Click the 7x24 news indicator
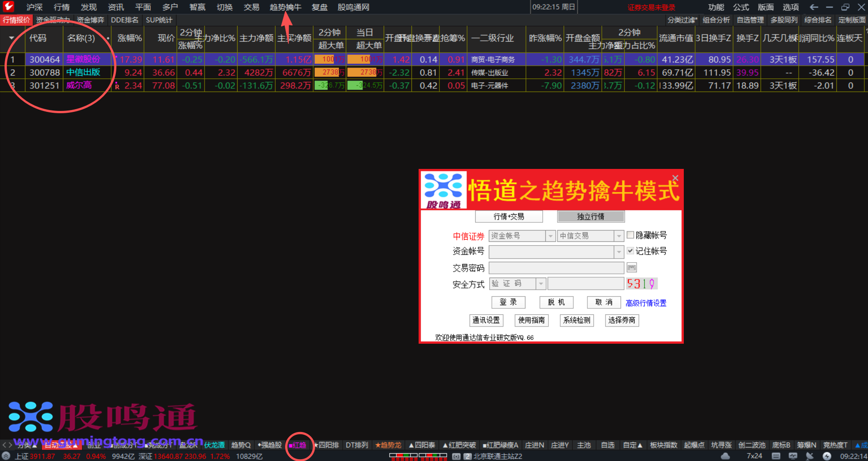Image resolution: width=868 pixels, height=461 pixels. click(754, 456)
